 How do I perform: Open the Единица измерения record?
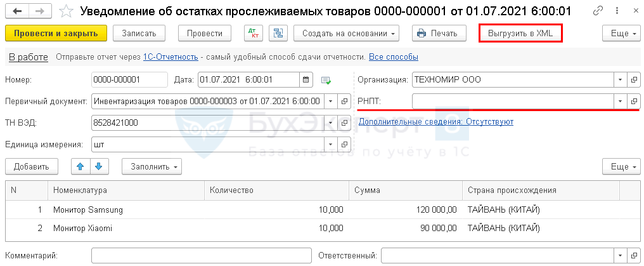(344, 144)
